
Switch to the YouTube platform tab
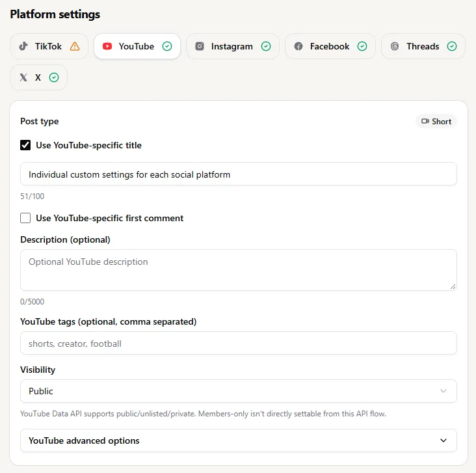coord(137,46)
